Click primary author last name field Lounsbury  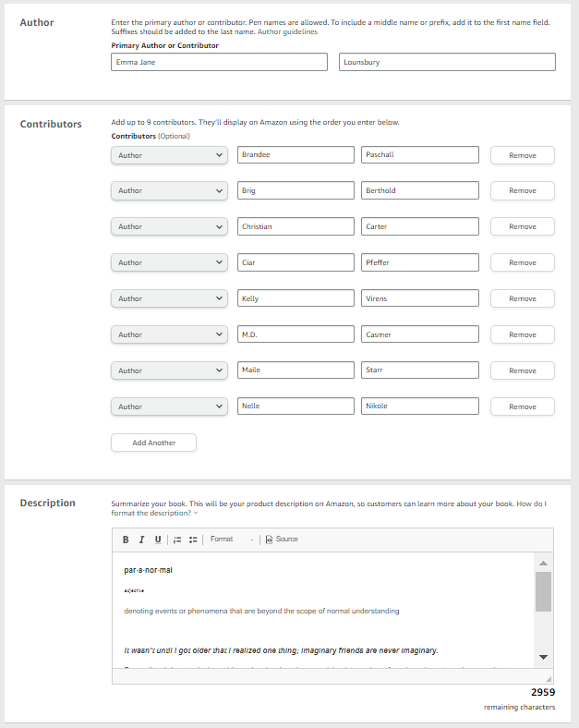(447, 62)
